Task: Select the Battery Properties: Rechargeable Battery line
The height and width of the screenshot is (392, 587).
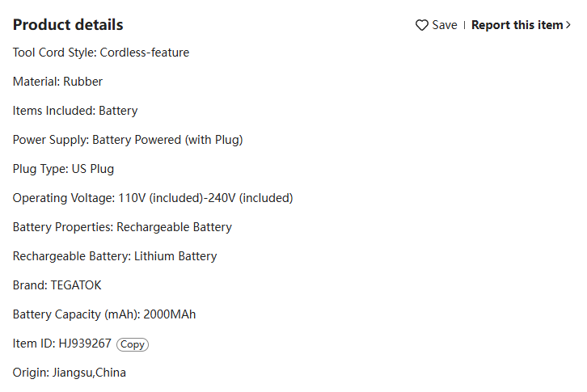Action: (x=122, y=227)
